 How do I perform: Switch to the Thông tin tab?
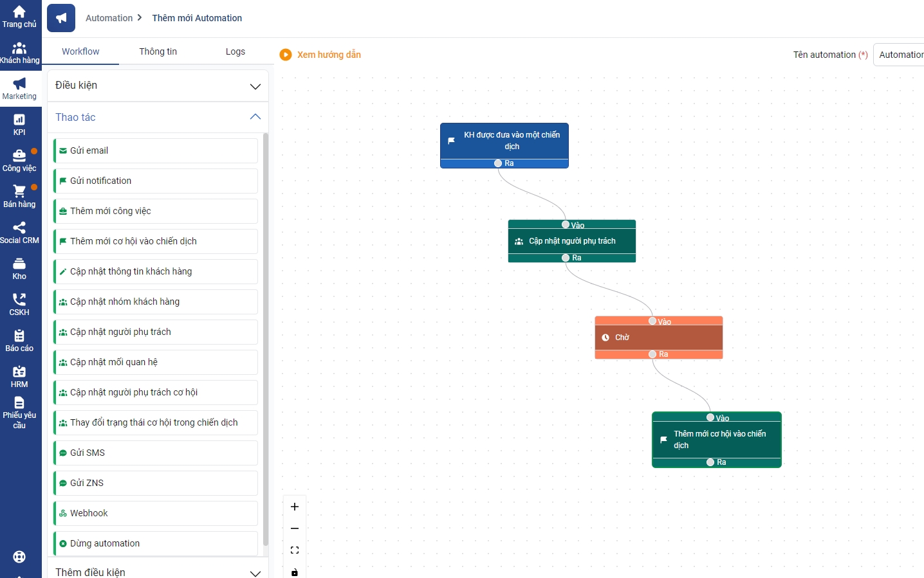pos(158,51)
